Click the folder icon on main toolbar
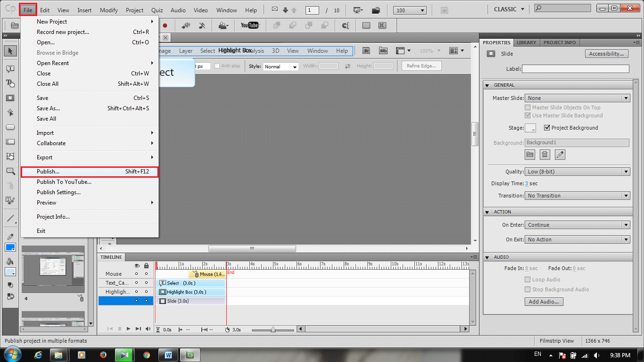 [15, 25]
